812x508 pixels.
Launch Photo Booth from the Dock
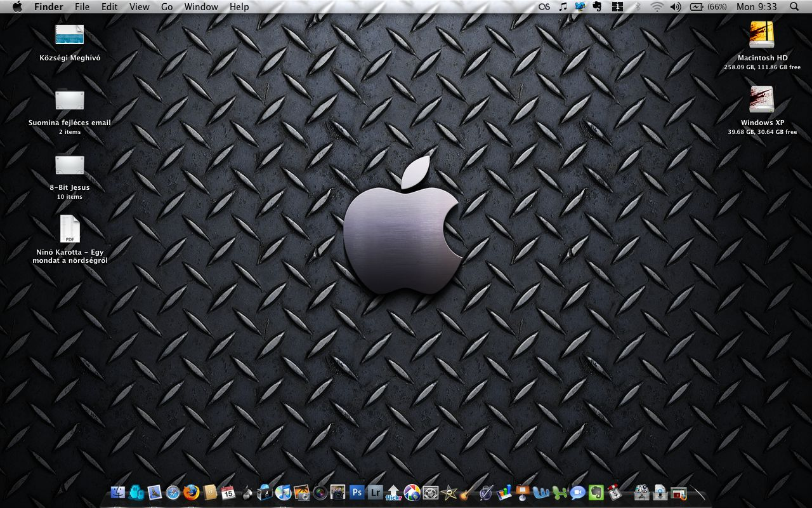pos(337,492)
